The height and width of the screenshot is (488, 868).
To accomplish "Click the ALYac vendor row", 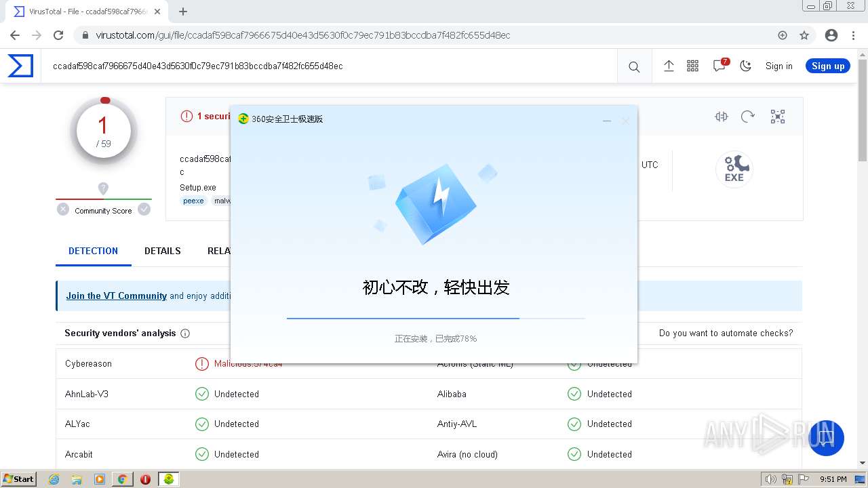I will pos(242,424).
